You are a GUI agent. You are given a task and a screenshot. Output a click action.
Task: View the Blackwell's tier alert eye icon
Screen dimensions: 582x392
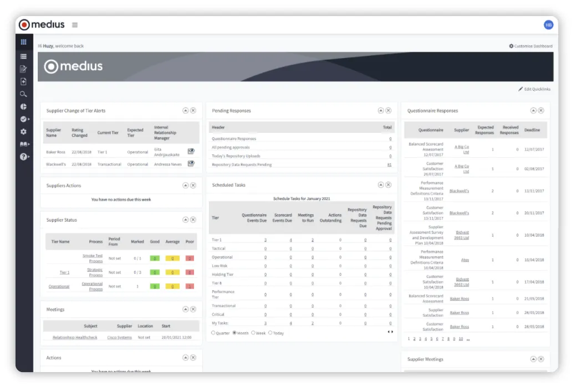(x=191, y=163)
